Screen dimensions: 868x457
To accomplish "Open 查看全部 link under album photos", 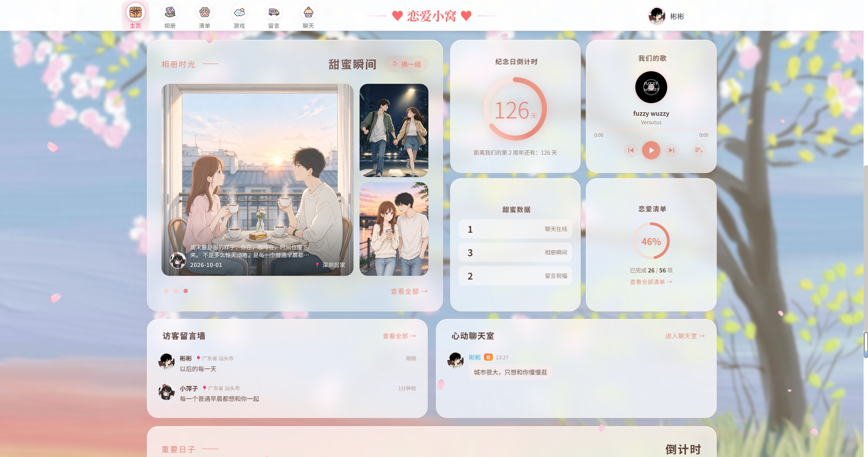I will [409, 291].
